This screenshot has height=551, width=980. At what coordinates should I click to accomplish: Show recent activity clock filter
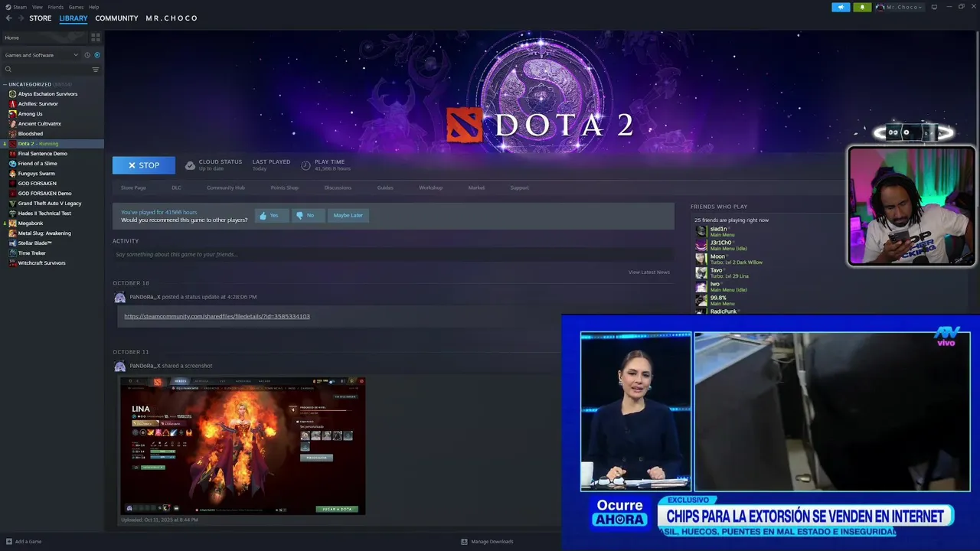coord(87,55)
